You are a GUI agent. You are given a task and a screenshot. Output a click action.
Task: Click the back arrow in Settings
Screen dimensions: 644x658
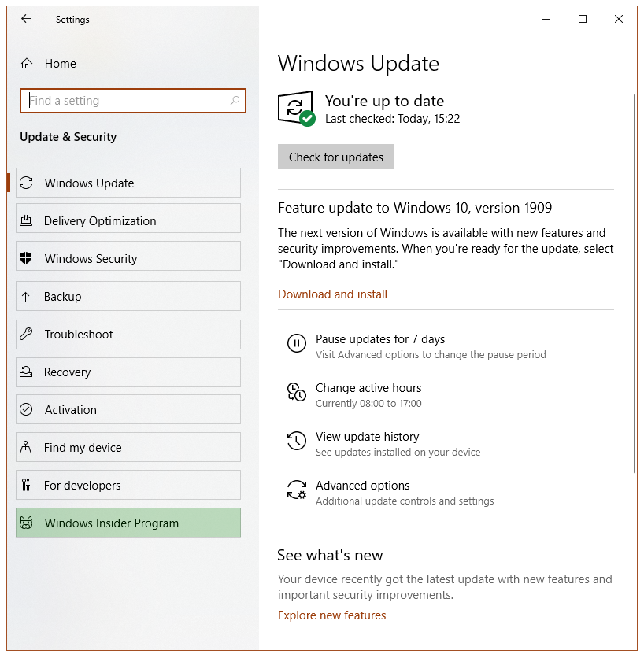click(26, 19)
